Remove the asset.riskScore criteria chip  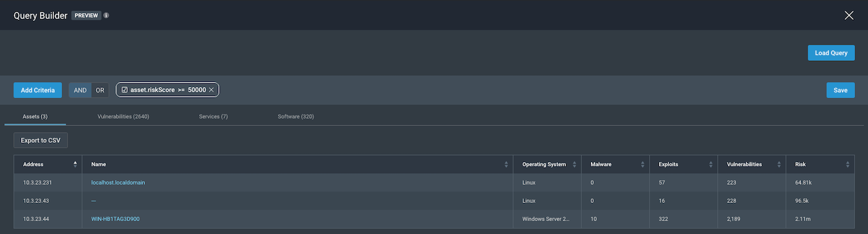coord(211,90)
